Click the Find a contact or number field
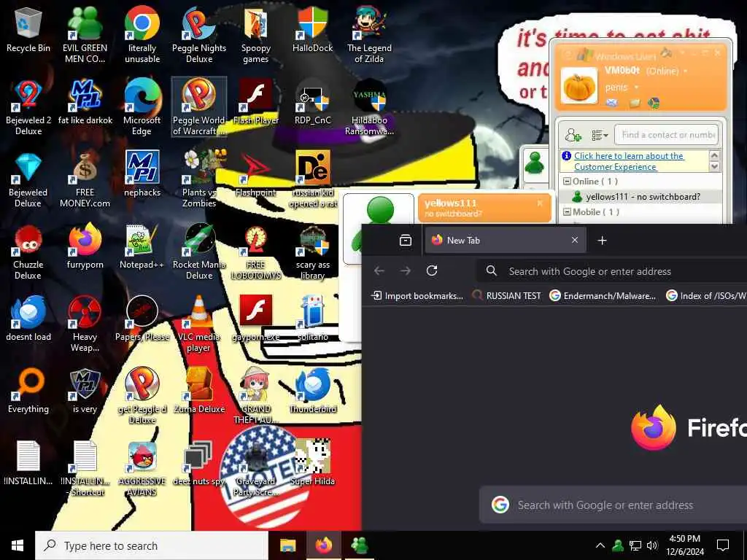The height and width of the screenshot is (560, 747). [666, 135]
